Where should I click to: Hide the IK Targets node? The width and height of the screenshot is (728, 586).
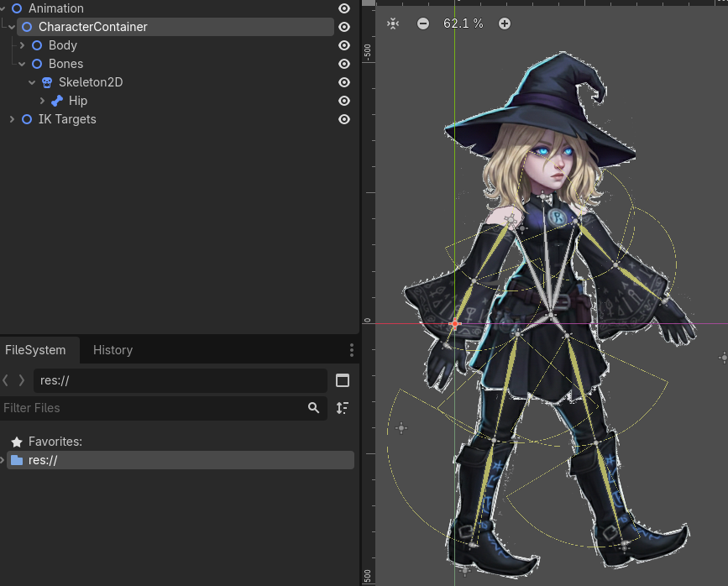click(x=344, y=119)
